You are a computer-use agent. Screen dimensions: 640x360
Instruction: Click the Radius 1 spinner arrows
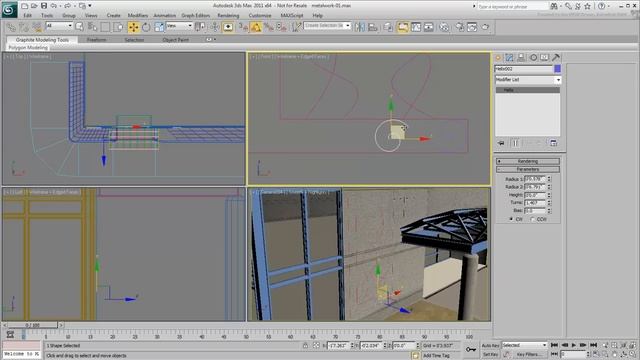tap(549, 179)
